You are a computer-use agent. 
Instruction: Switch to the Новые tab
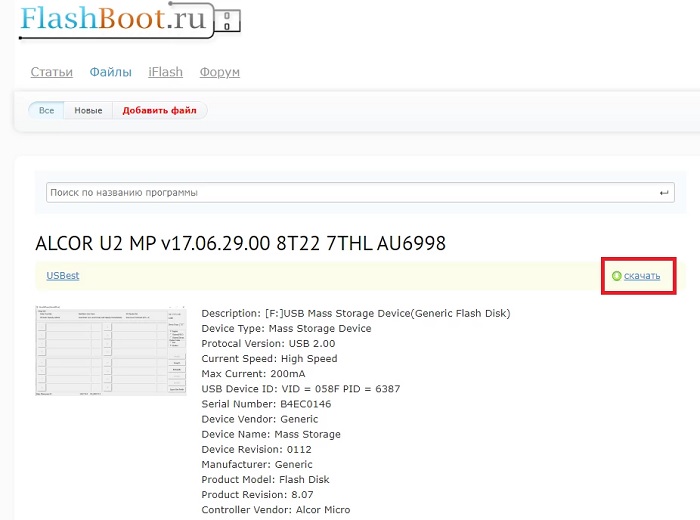coord(88,110)
